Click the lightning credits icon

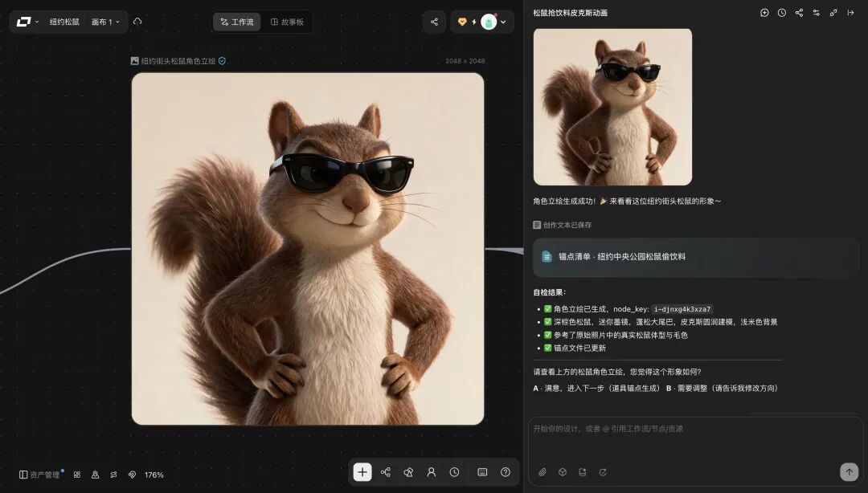474,22
